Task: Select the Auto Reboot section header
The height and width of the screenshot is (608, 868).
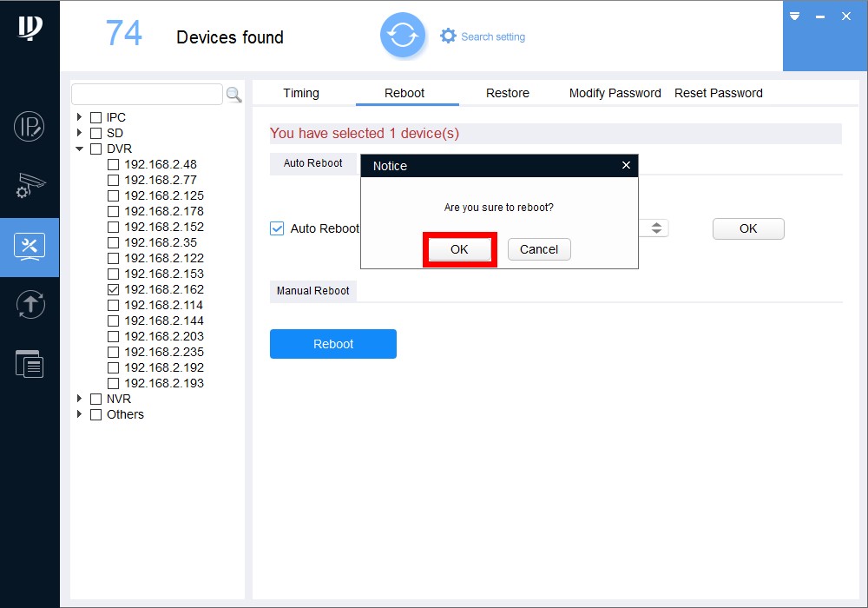Action: pyautogui.click(x=312, y=163)
